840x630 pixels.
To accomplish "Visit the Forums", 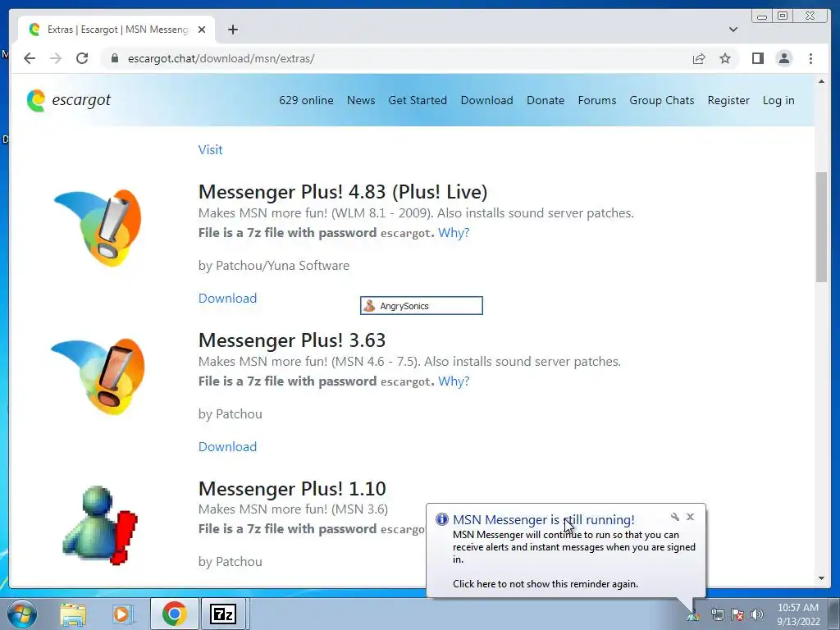I will coord(597,100).
